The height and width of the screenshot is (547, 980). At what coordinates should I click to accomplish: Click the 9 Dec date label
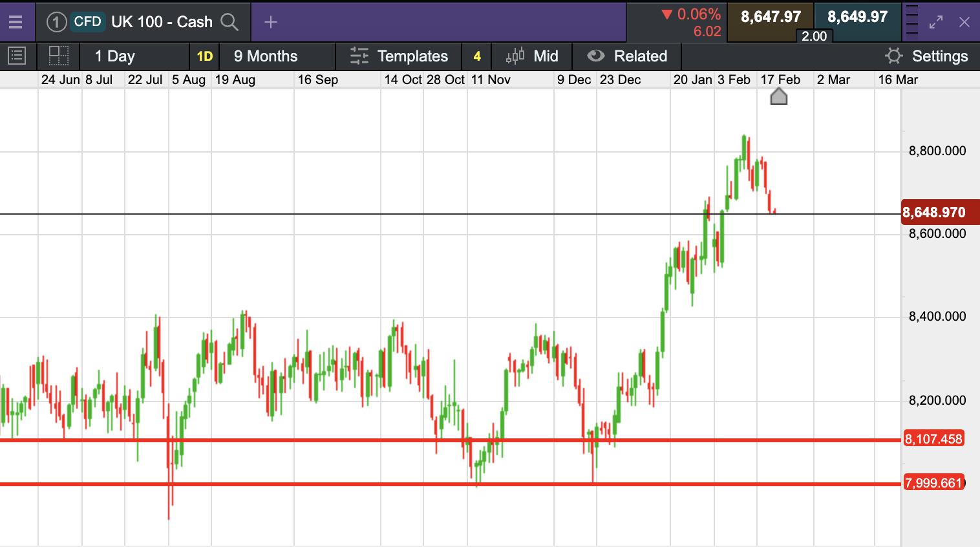[x=574, y=80]
